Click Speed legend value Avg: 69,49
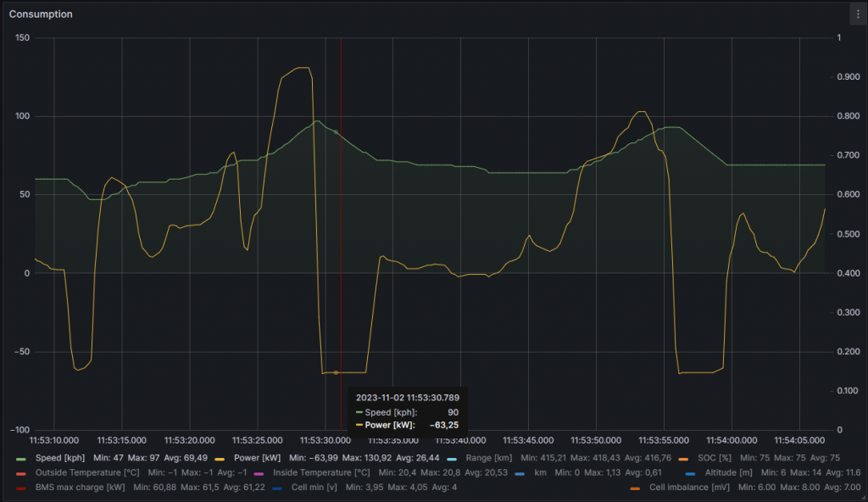Screen dimensions: 868x502 pos(186,458)
